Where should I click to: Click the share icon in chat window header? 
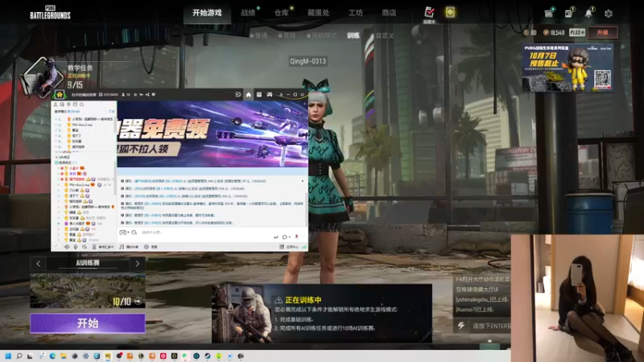point(147,94)
